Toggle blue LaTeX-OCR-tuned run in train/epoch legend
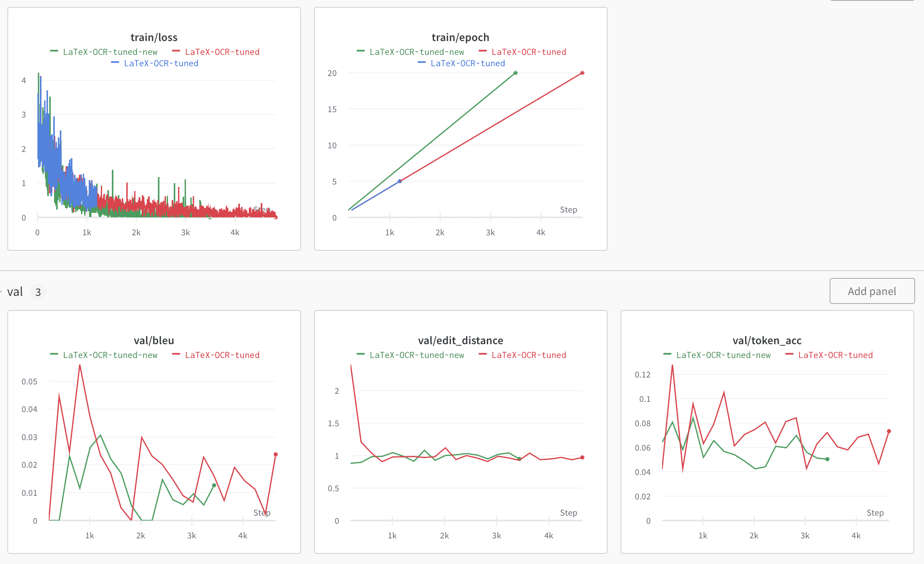 click(x=462, y=63)
